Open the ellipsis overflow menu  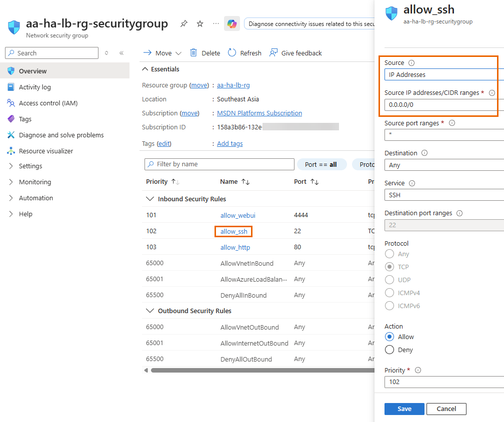coord(215,23)
